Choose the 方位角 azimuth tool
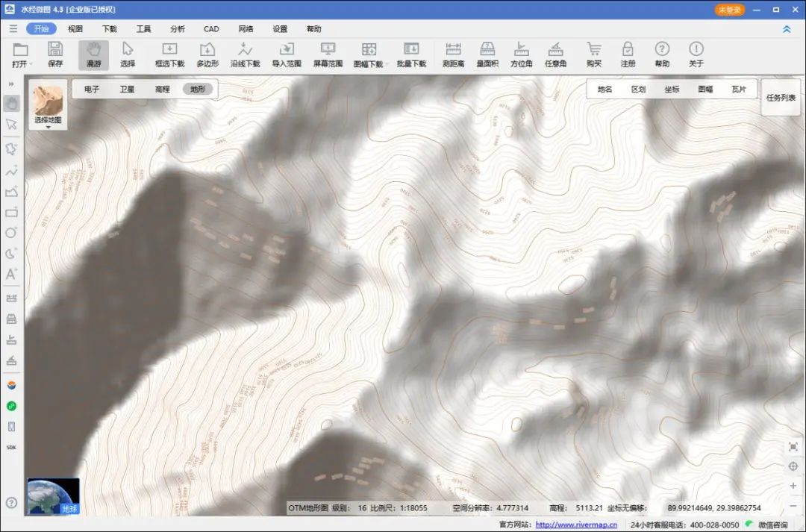 coord(521,55)
